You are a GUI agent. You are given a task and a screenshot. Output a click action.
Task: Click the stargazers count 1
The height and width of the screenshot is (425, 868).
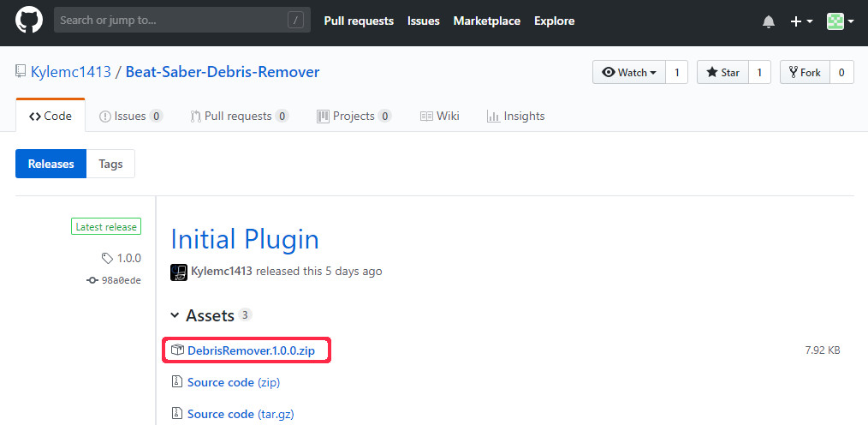click(x=759, y=73)
